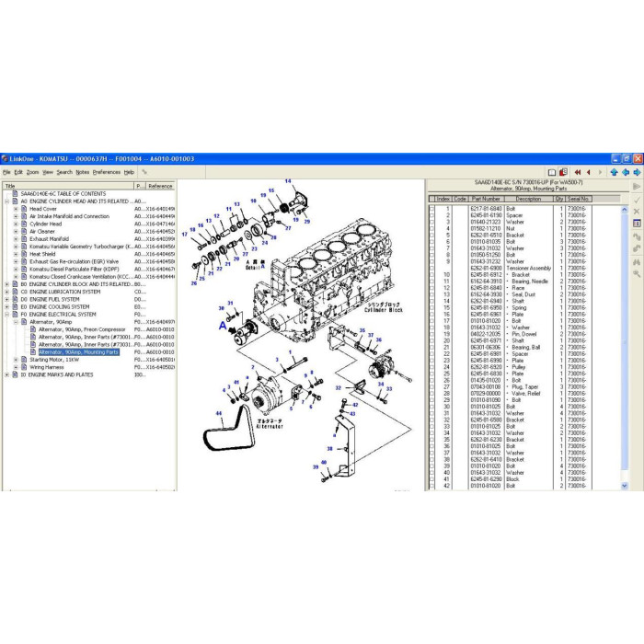Tick the checkbox for index 28 Valve, Relief

click(x=431, y=393)
